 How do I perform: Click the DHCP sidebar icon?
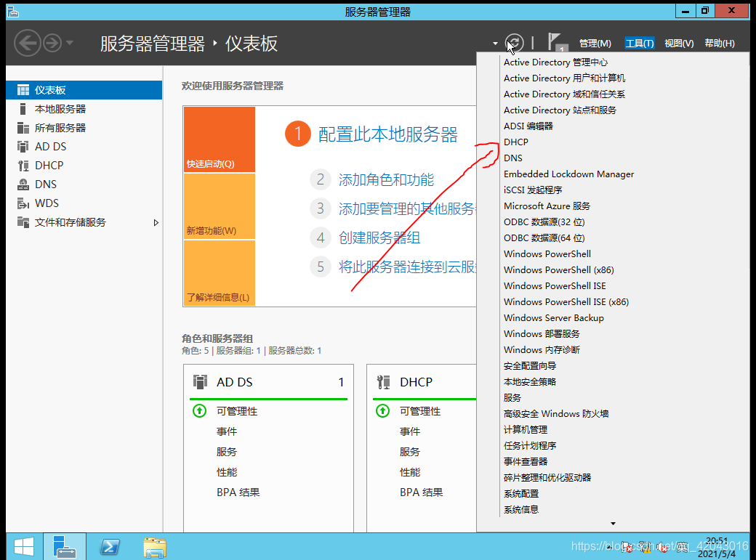tap(23, 166)
